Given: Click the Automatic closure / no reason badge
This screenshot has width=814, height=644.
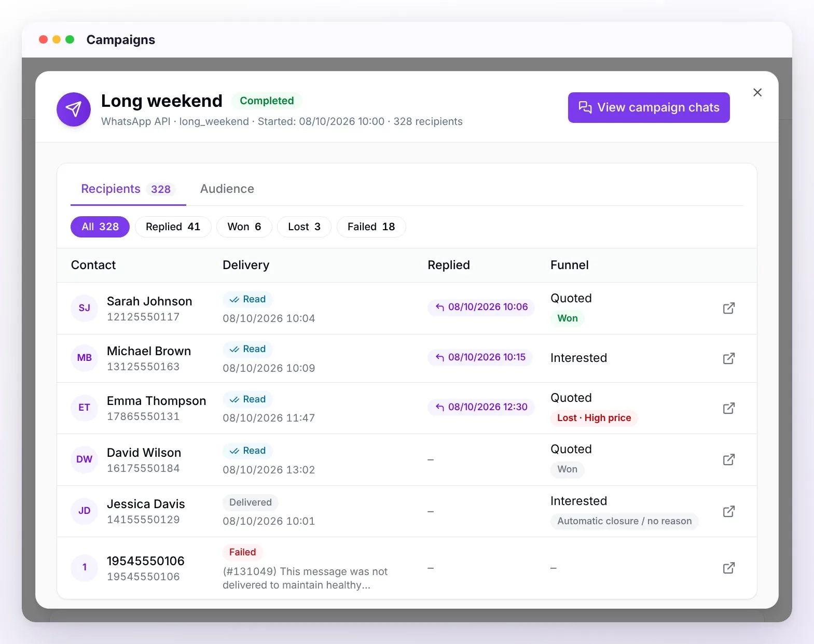Looking at the screenshot, I should coord(625,521).
